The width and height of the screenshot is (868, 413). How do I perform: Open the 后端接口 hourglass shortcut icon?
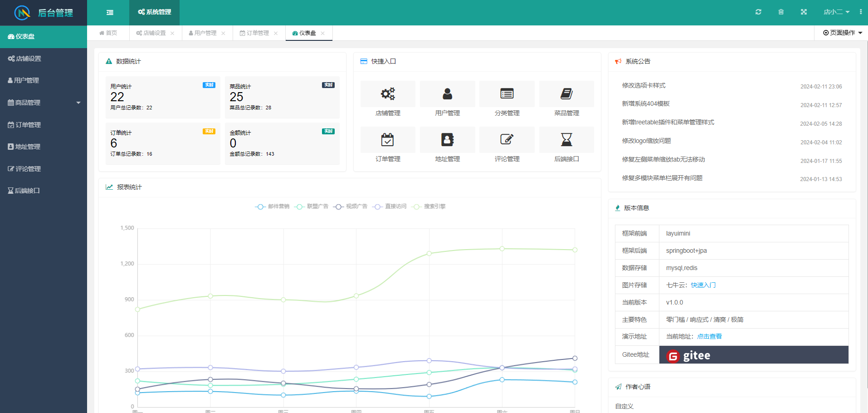tap(566, 140)
